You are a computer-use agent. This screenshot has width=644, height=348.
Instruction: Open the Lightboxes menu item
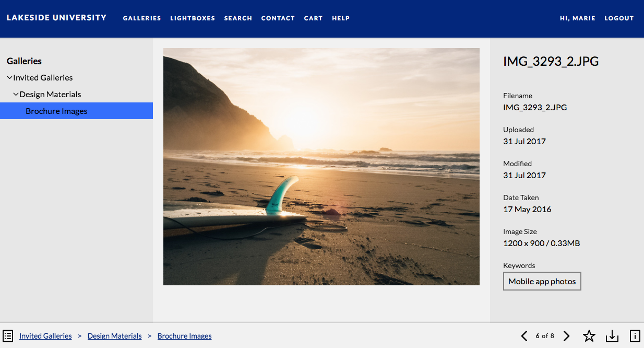[193, 18]
